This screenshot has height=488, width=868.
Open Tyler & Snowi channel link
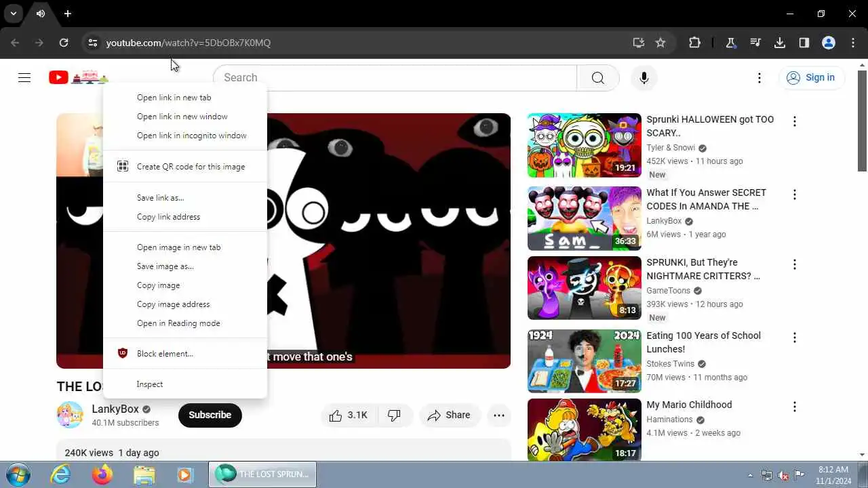click(671, 148)
